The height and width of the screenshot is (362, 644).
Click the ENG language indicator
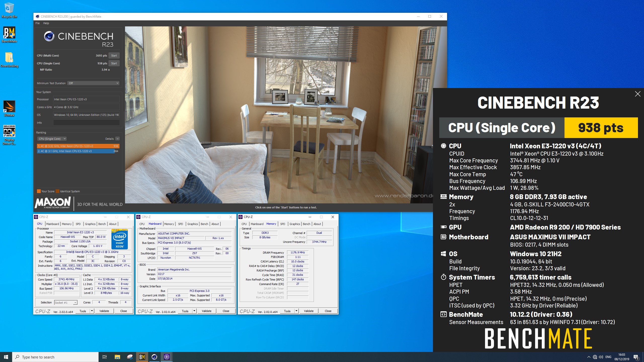coord(608,357)
